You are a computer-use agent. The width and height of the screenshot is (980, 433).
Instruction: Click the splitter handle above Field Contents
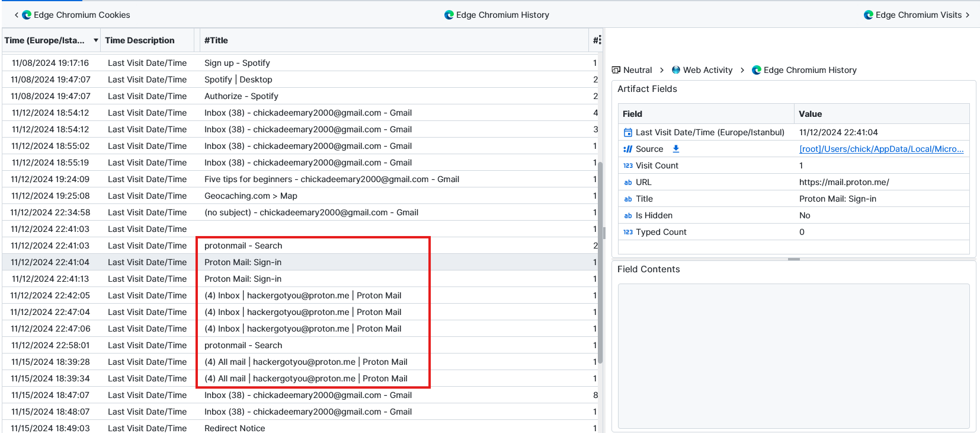(793, 259)
